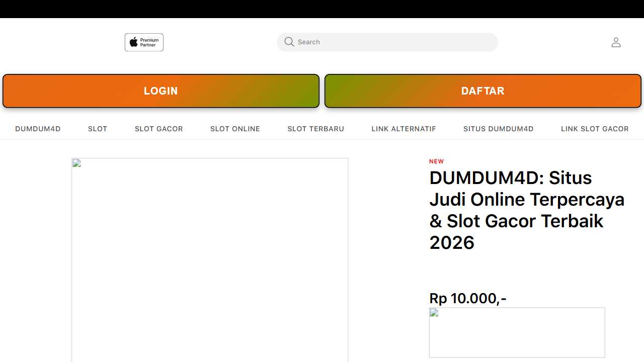
Task: Select the SLOT navigation item
Action: tap(98, 129)
